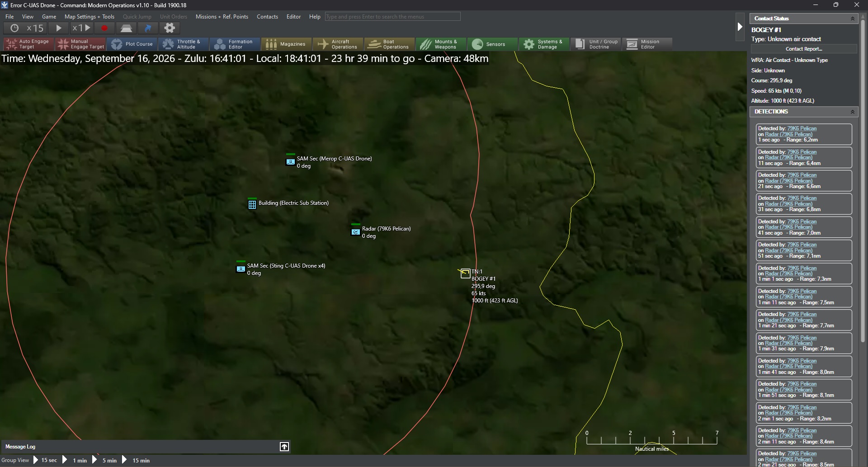This screenshot has width=868, height=467.
Task: Click the red record button
Action: tap(104, 28)
